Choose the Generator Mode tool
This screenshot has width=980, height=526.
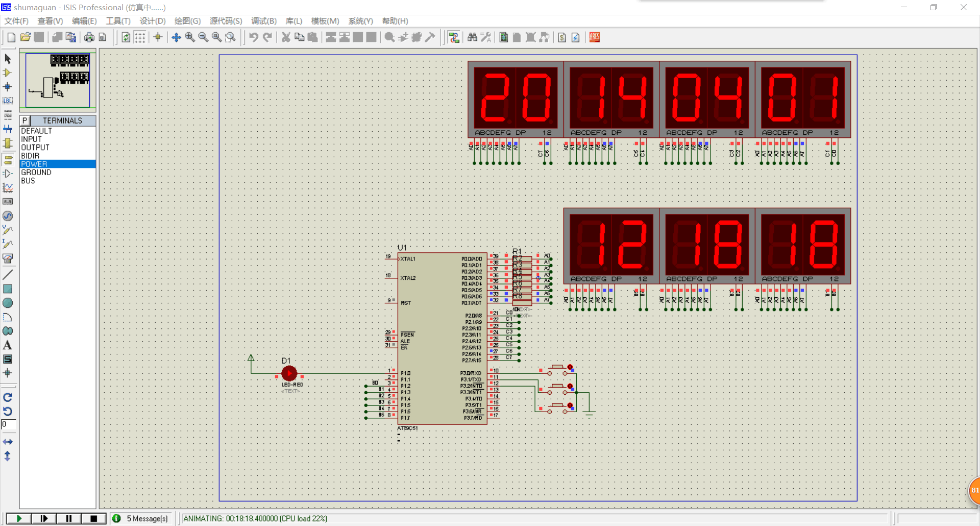click(x=8, y=216)
